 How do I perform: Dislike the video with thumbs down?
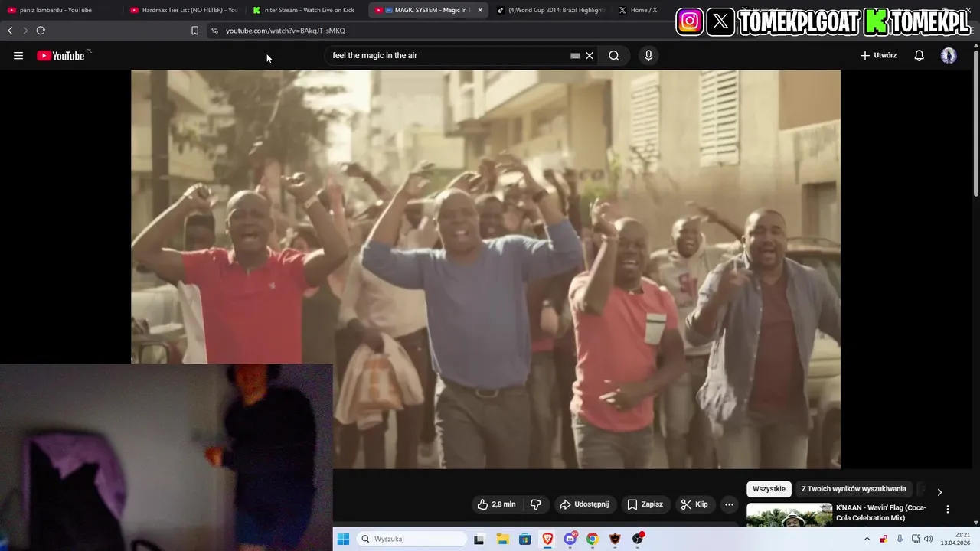[536, 504]
